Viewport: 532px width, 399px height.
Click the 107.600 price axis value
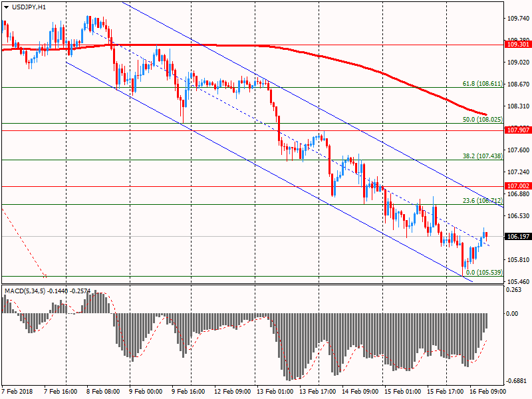click(518, 150)
